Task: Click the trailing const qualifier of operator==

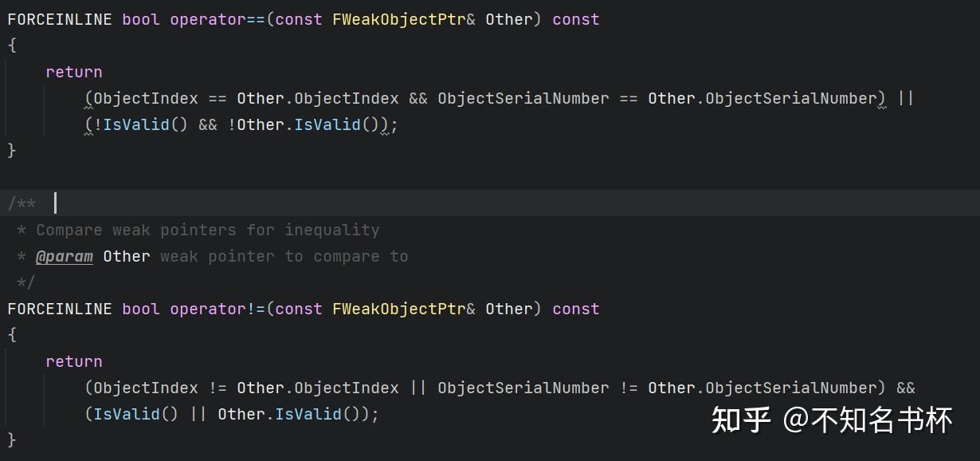Action: pos(575,19)
